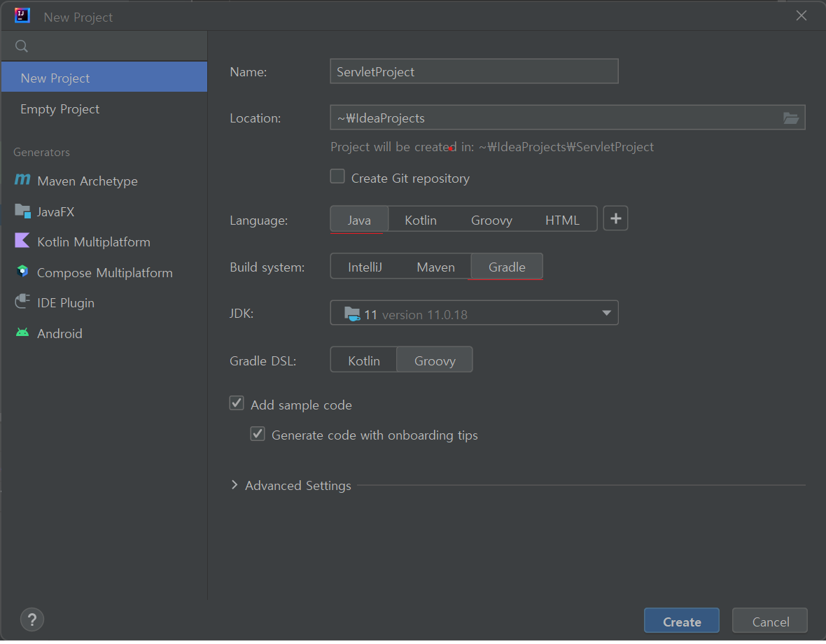Choose Gradle build system
This screenshot has height=644, width=826.
(507, 267)
